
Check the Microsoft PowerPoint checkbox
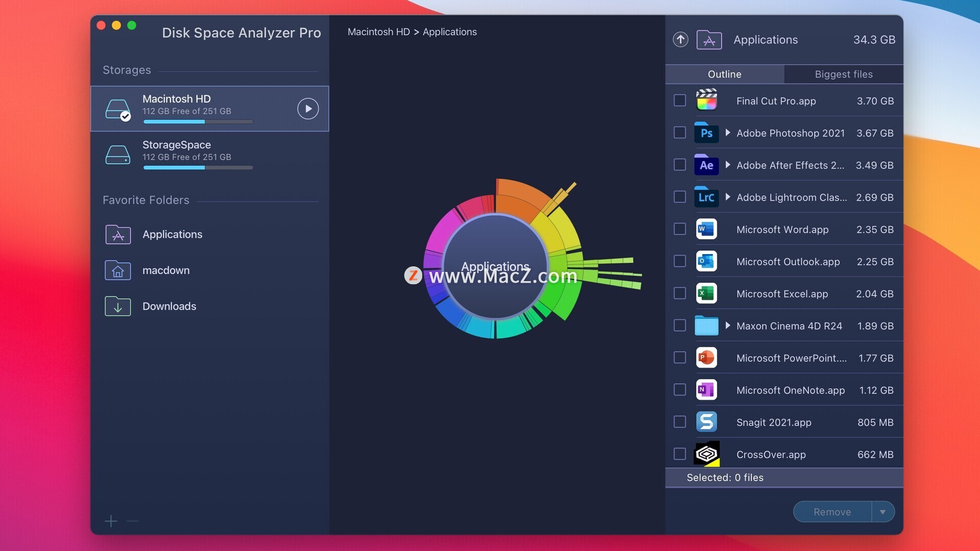coord(680,358)
